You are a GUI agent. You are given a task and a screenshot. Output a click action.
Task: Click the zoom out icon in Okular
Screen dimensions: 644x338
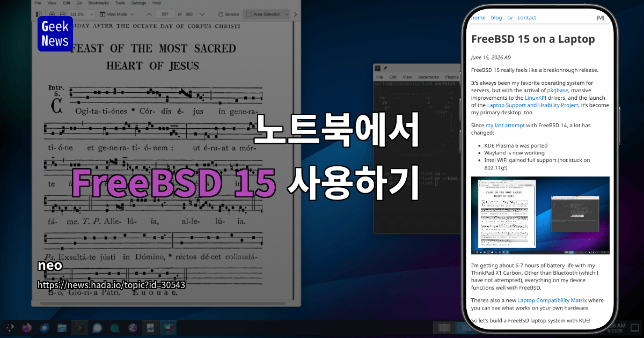tap(63, 14)
